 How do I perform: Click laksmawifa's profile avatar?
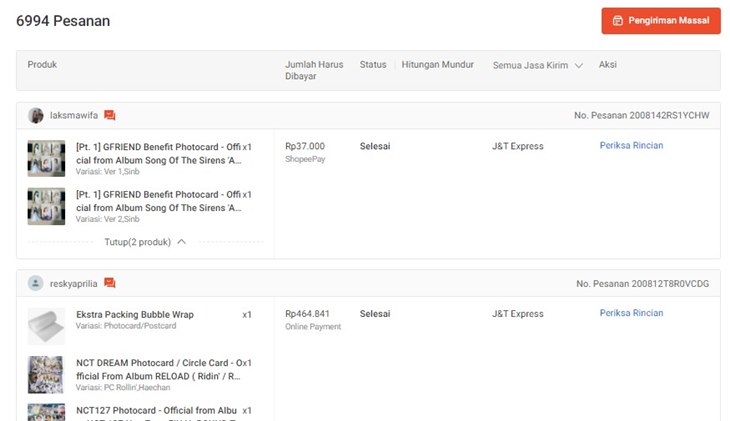36,116
